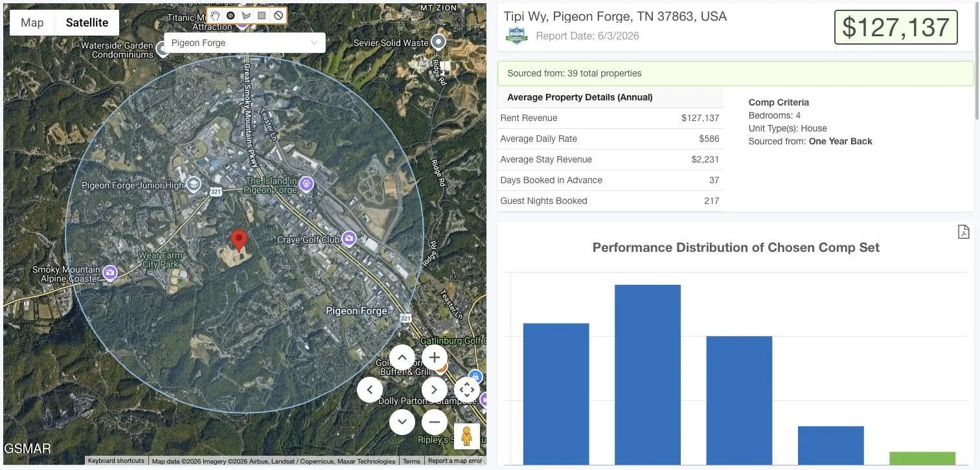
Task: Open Keyboard shortcuts link
Action: pyautogui.click(x=116, y=461)
